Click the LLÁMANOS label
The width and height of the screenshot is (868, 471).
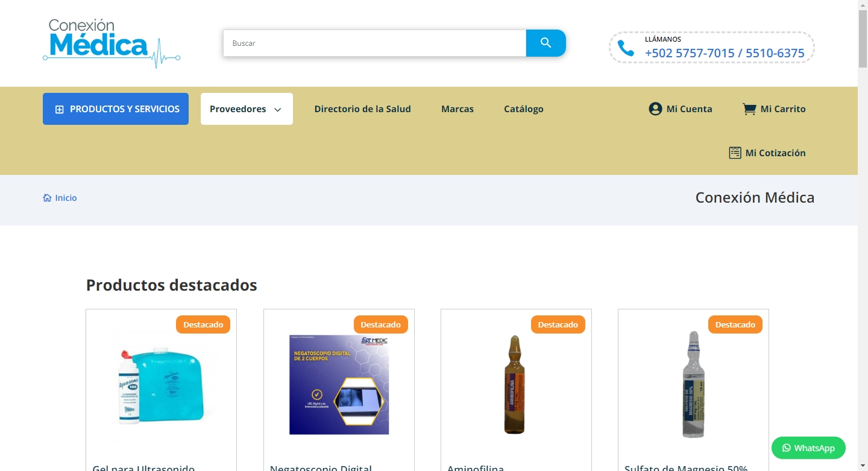[x=663, y=39]
